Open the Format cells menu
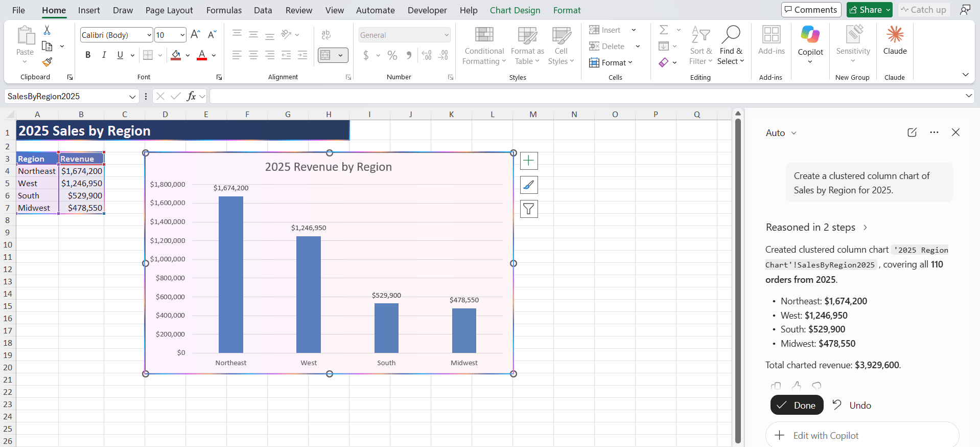Screen dimensions: 980x447 pos(611,62)
